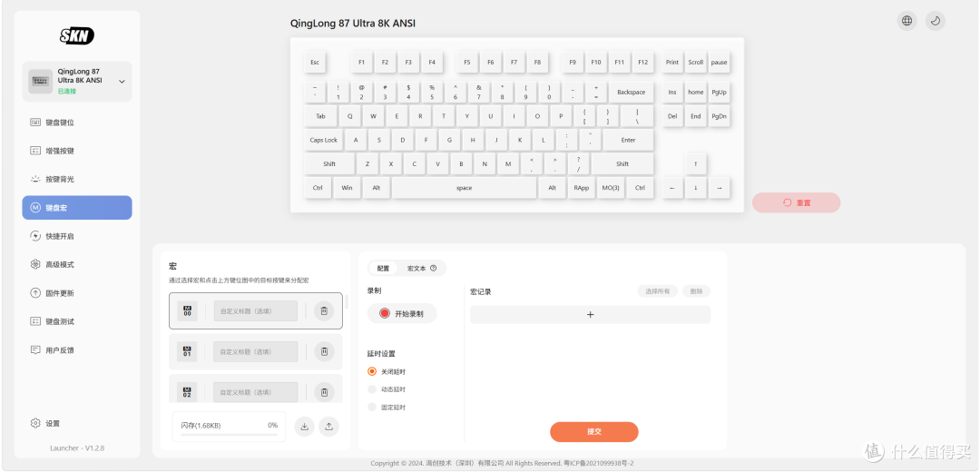Image resolution: width=980 pixels, height=472 pixels.
Task: Select the MO(3) layer key
Action: (611, 188)
